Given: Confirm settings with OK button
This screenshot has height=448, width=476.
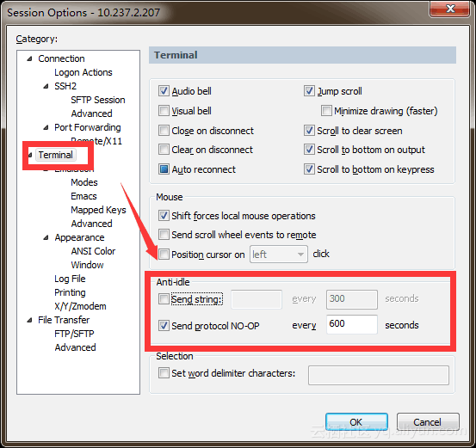Looking at the screenshot, I should coord(356,422).
